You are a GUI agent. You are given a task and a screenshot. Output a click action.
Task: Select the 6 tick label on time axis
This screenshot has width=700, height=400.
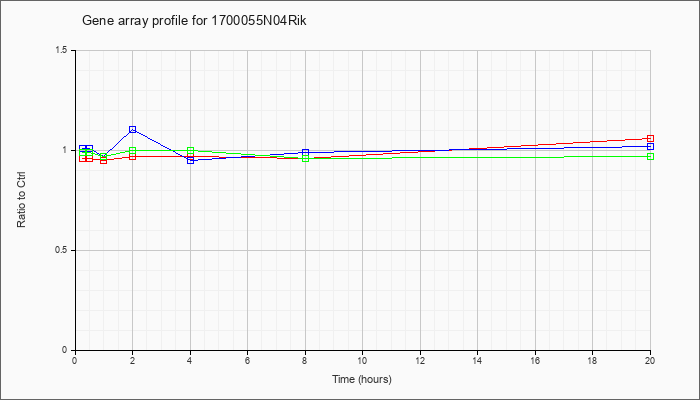click(x=248, y=360)
